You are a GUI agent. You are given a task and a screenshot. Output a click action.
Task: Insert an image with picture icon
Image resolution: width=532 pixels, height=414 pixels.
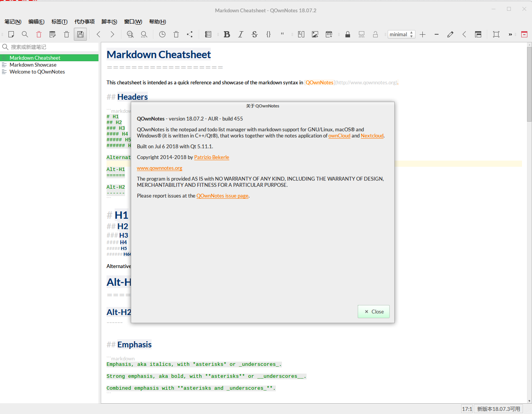click(x=315, y=34)
